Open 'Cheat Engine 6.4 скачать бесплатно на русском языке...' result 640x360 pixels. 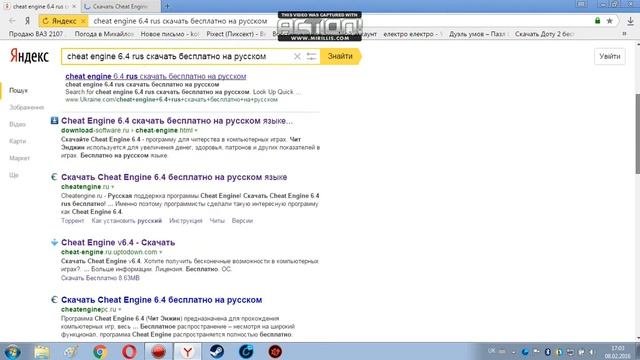[x=177, y=121]
